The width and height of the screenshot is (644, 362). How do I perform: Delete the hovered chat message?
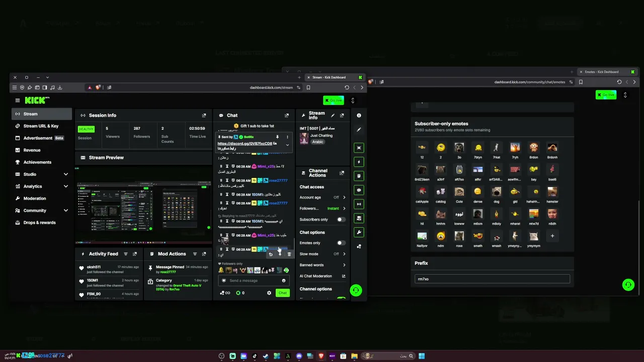(x=289, y=254)
